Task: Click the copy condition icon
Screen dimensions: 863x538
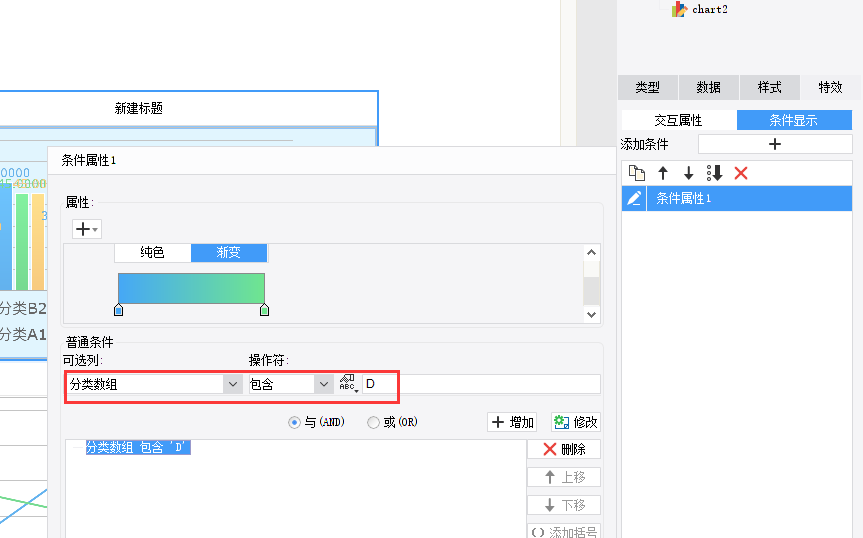Action: click(637, 173)
